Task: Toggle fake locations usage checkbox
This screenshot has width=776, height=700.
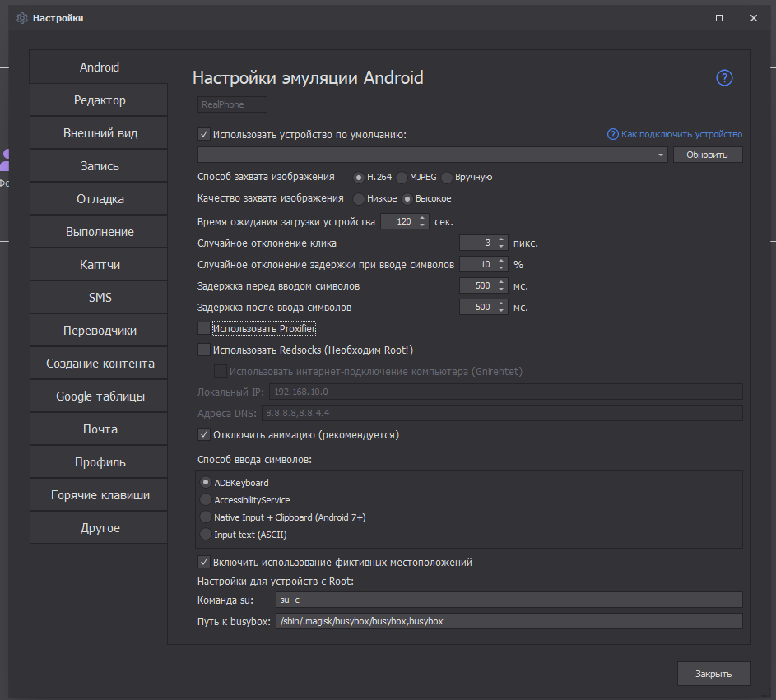Action: (x=203, y=562)
